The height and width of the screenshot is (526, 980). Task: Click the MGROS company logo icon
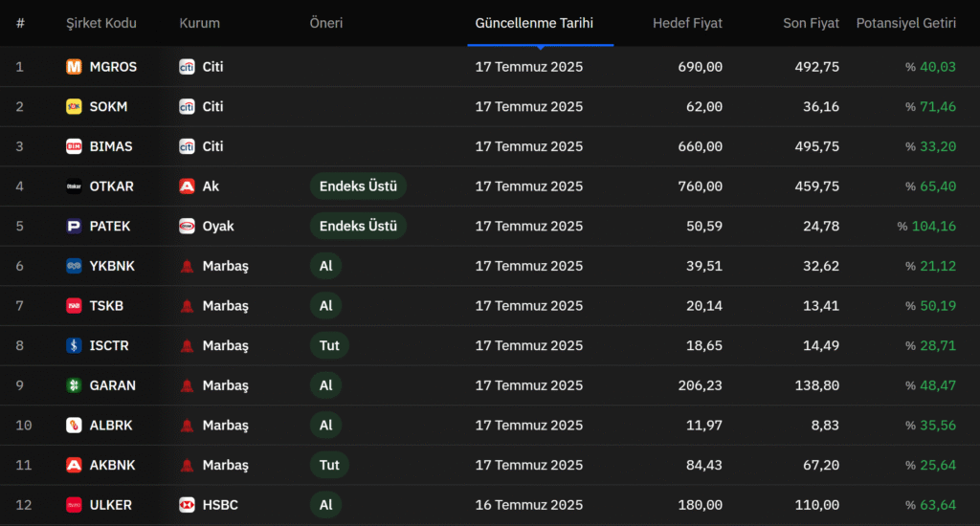[x=74, y=66]
